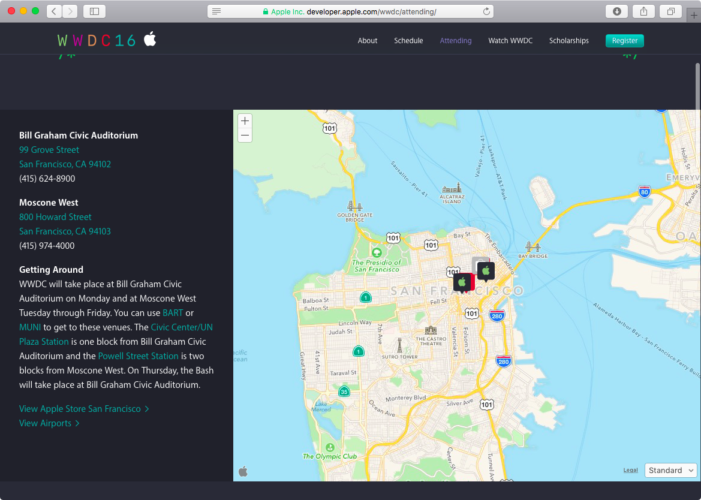The width and height of the screenshot is (701, 500).
Task: Follow the MUNI link
Action: [30, 327]
